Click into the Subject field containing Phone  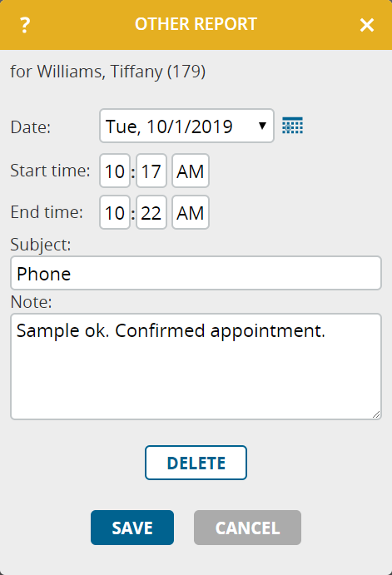pyautogui.click(x=196, y=273)
